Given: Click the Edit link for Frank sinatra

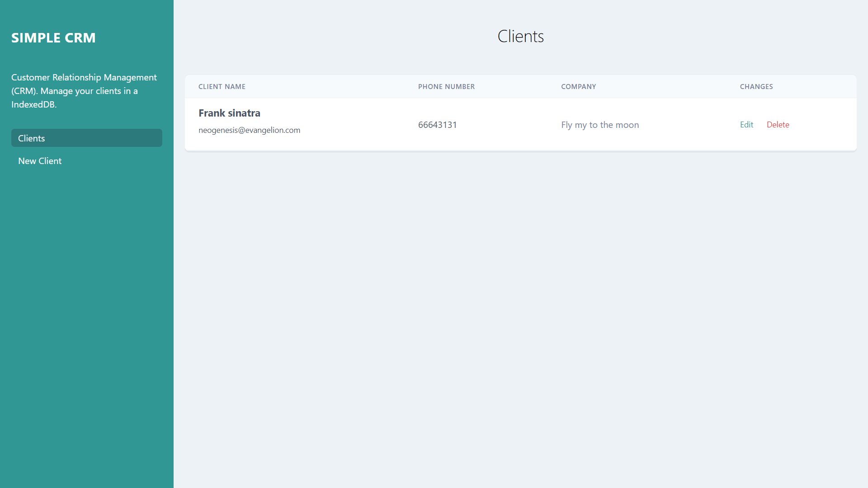Looking at the screenshot, I should 746,125.
